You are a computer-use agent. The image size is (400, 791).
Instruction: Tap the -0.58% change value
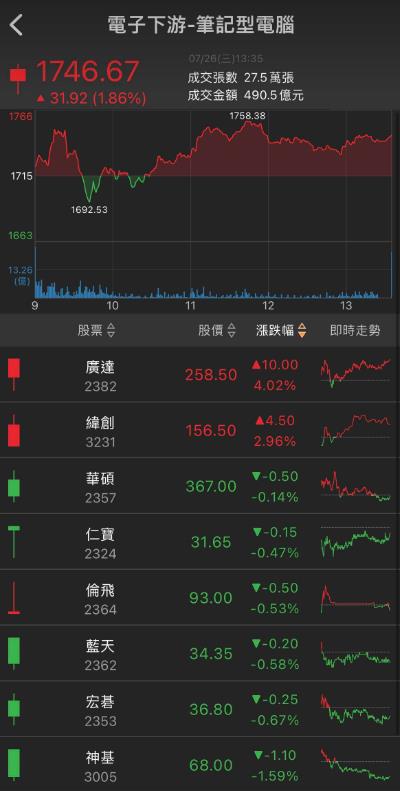274,665
